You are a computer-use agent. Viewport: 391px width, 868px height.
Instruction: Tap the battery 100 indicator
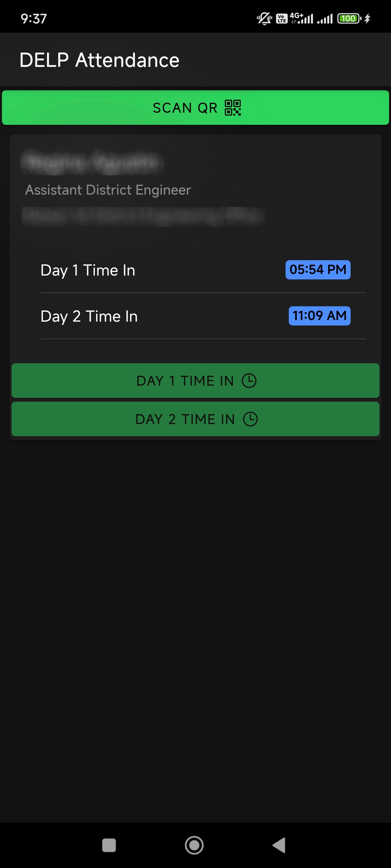[349, 19]
